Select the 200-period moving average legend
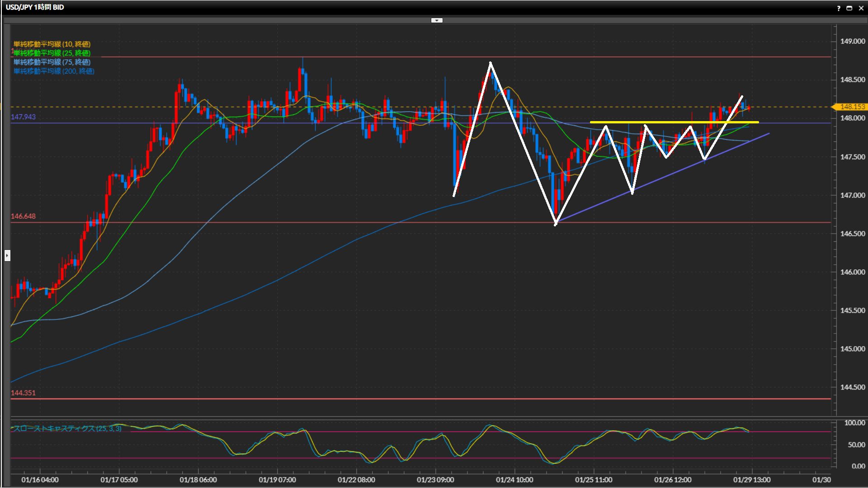This screenshot has height=488, width=868. (54, 71)
